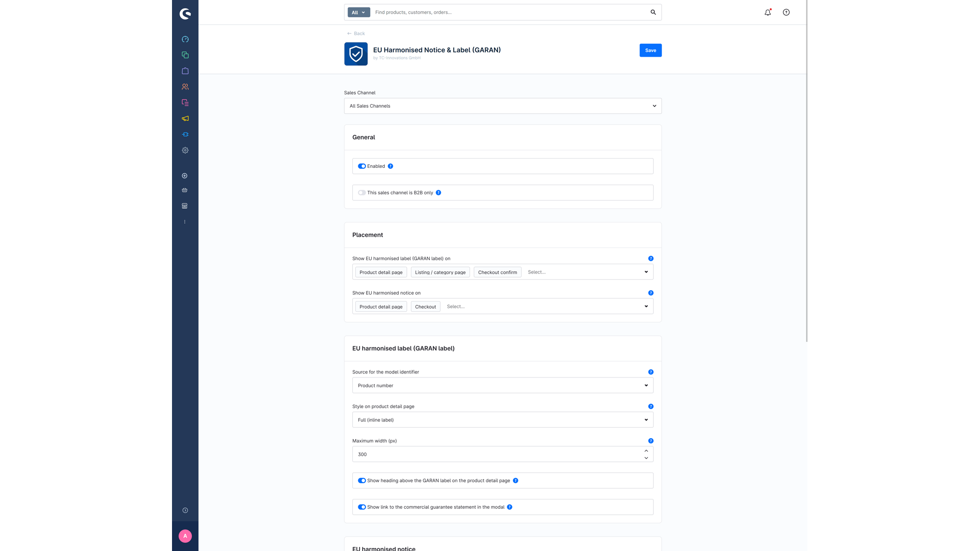Open the Settings gear sidebar icon
This screenshot has width=980, height=551.
coord(185,151)
